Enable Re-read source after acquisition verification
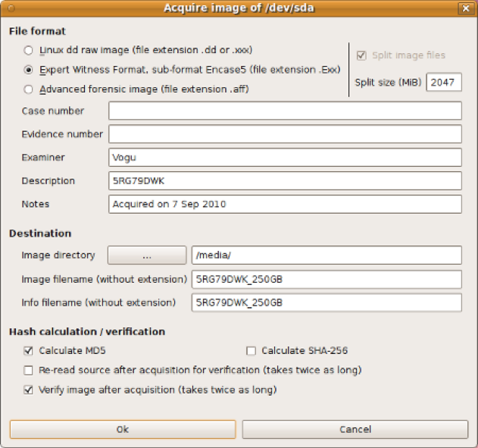 click(x=29, y=371)
